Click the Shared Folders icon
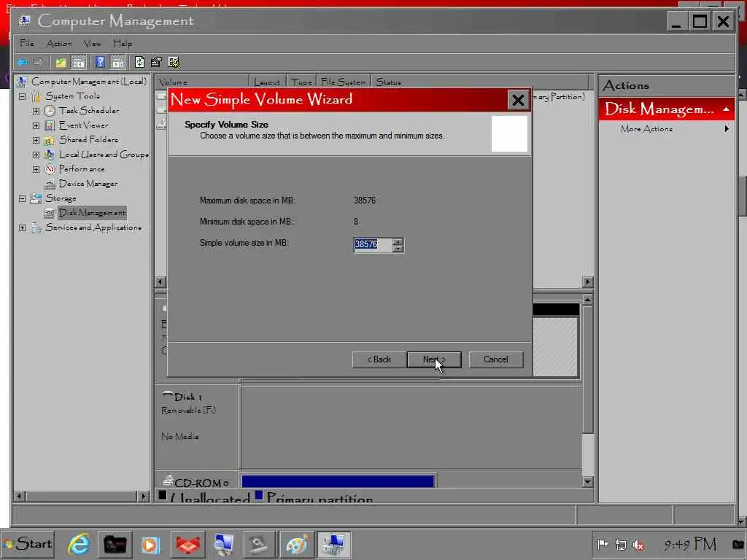 click(x=50, y=140)
